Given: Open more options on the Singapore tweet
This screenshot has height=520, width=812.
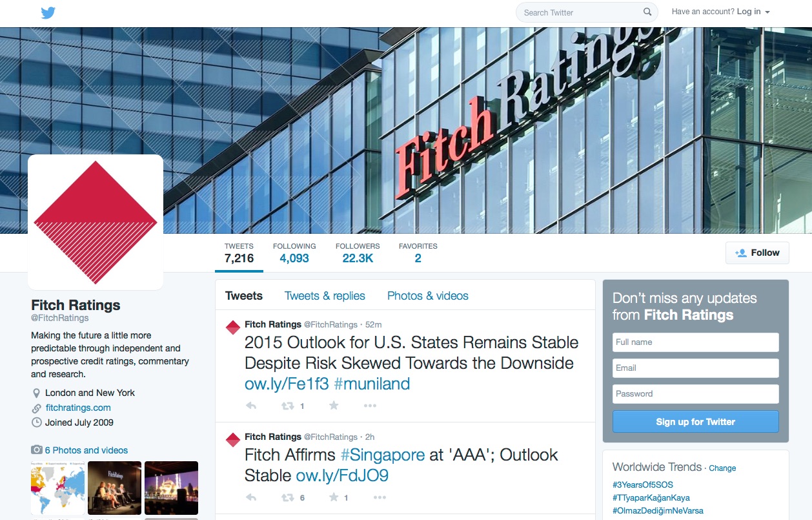Looking at the screenshot, I should tap(380, 497).
